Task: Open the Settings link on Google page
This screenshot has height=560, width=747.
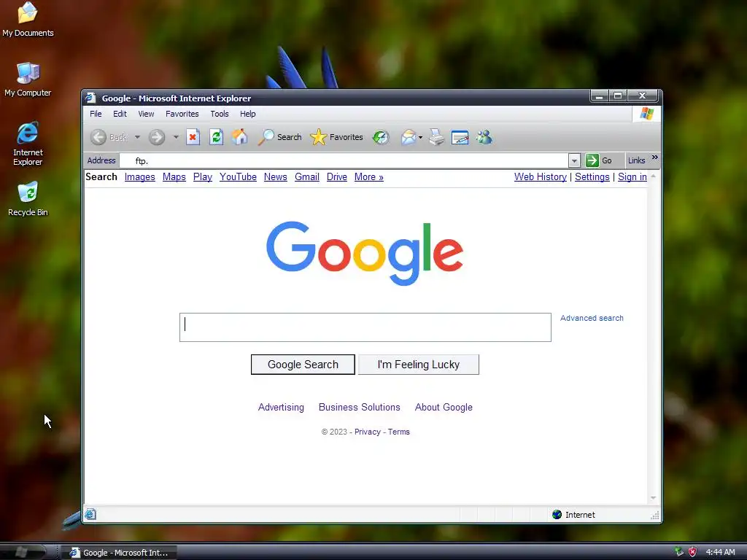Action: [592, 176]
